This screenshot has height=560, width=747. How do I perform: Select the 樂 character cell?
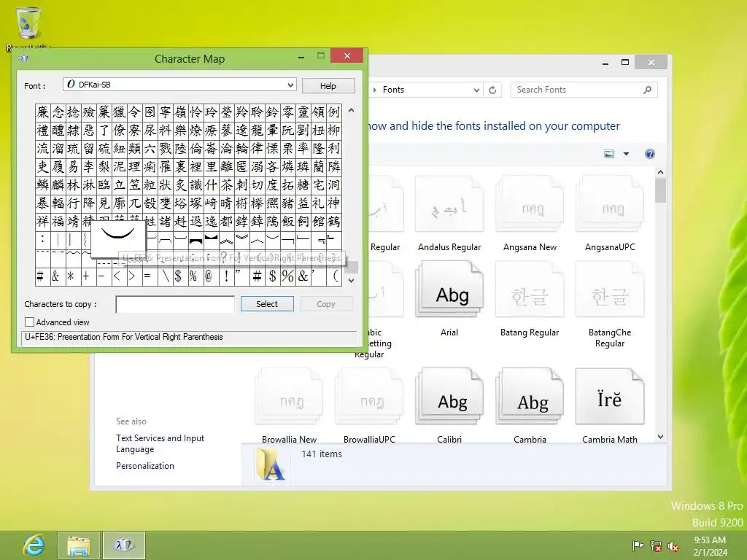click(180, 130)
